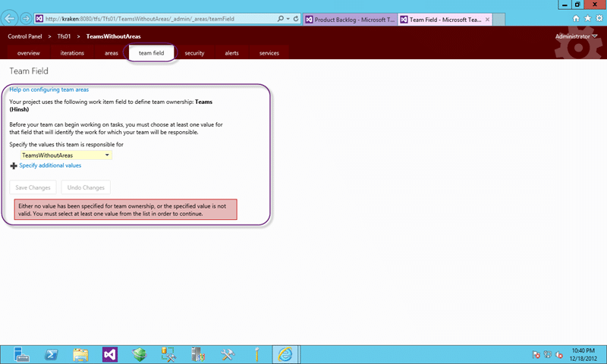Refresh the page with the reload icon
Screen dimensions: 607x364
pos(296,18)
